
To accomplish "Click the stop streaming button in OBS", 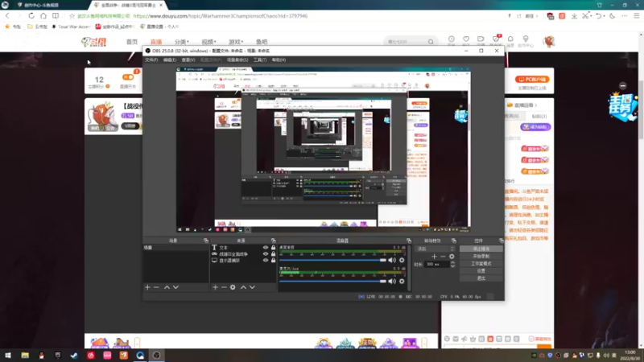I will tap(481, 249).
